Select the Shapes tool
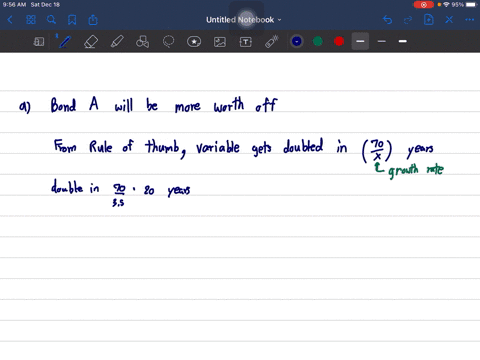480x360 pixels. pos(142,42)
